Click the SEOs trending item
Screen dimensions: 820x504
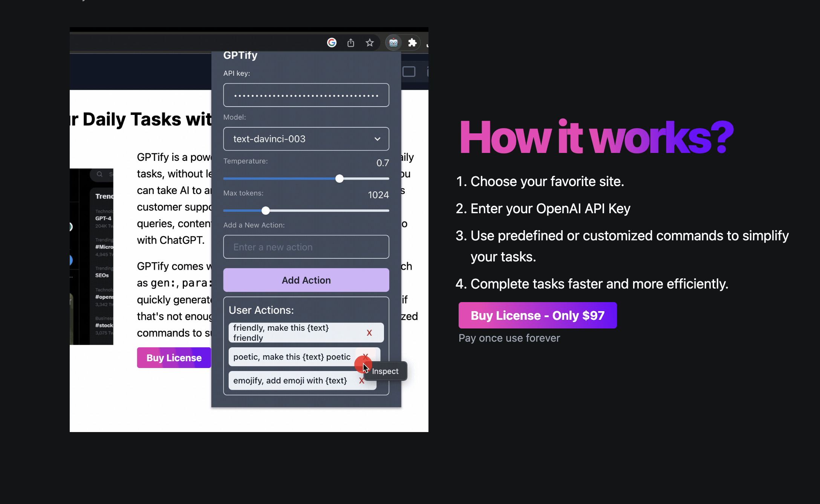pos(102,275)
